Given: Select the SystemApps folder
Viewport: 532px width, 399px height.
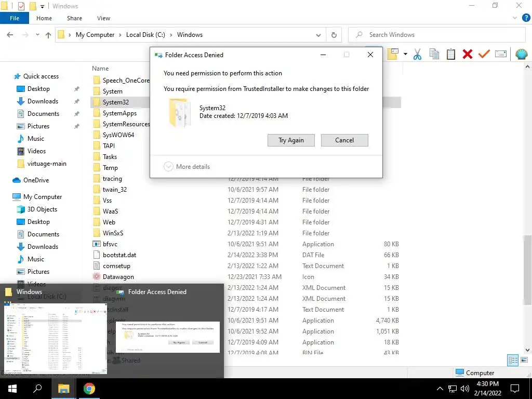Looking at the screenshot, I should (x=120, y=113).
